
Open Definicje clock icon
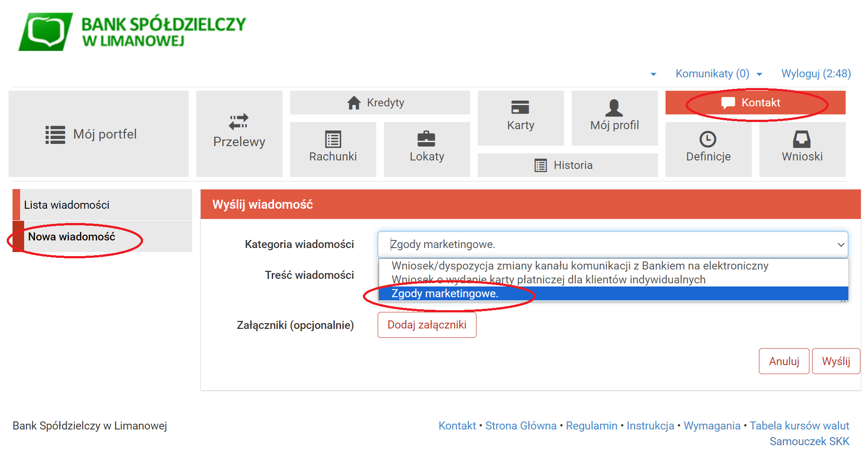click(x=708, y=139)
